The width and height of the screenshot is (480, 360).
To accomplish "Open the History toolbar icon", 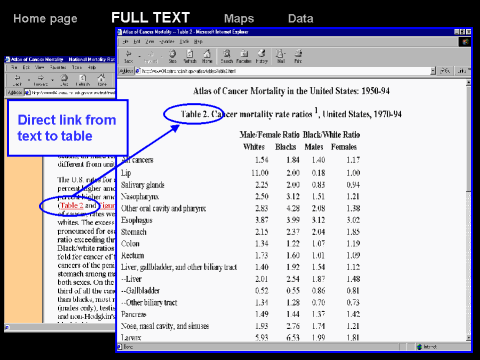I will 262,56.
